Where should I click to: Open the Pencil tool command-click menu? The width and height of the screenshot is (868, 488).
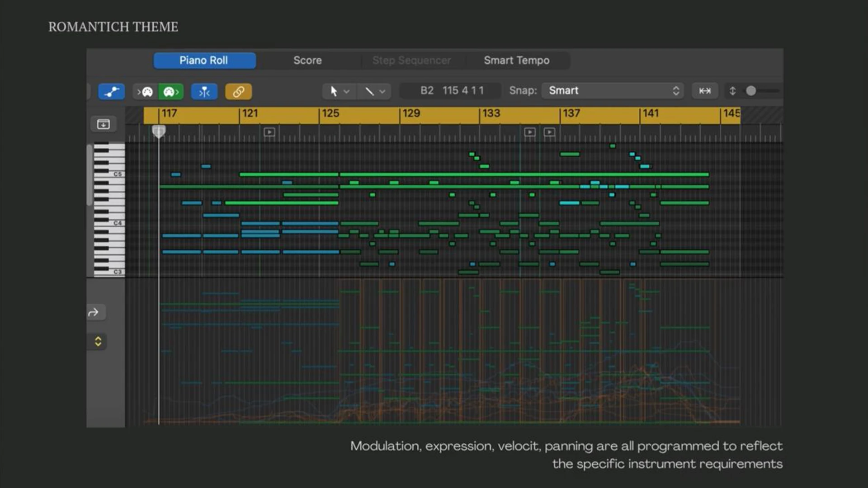click(x=374, y=91)
